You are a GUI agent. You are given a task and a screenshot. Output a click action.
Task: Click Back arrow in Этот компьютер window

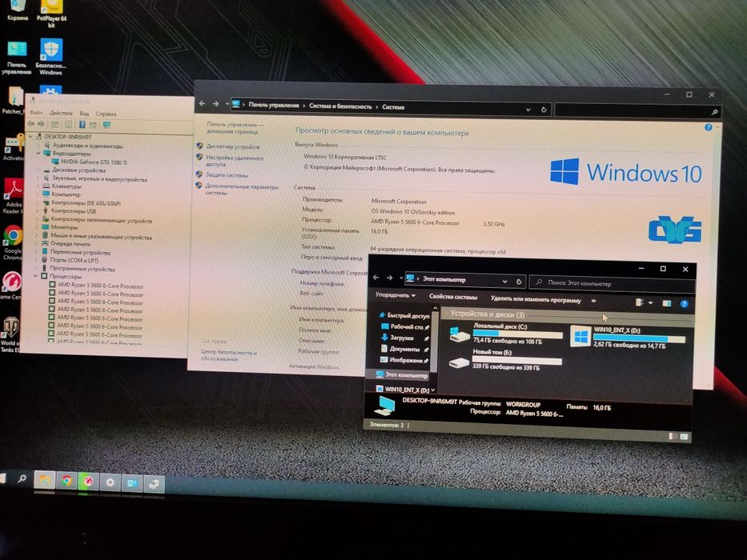click(x=376, y=278)
